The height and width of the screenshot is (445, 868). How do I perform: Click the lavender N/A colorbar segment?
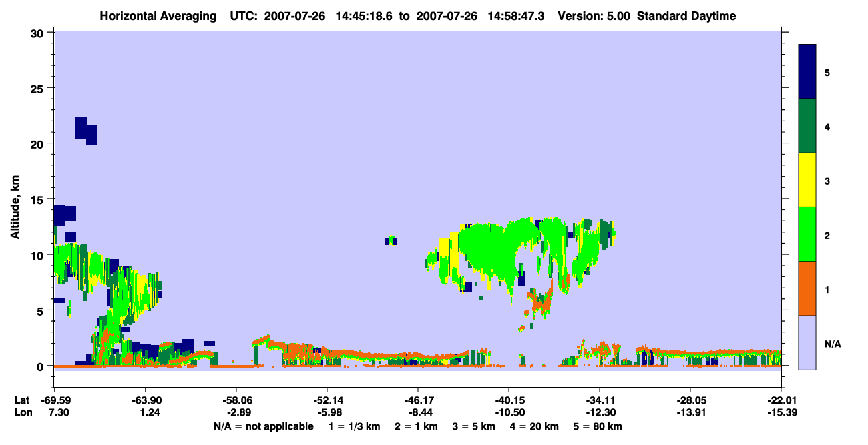click(807, 342)
